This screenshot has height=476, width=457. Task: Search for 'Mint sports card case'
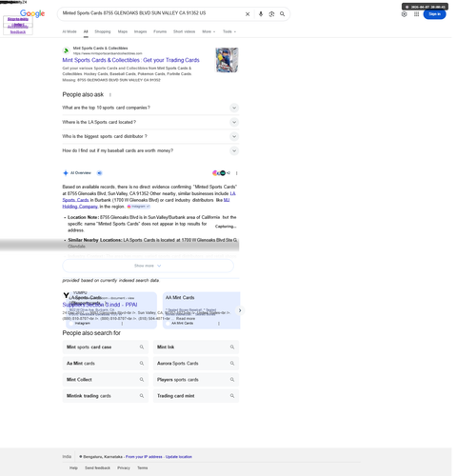106,347
